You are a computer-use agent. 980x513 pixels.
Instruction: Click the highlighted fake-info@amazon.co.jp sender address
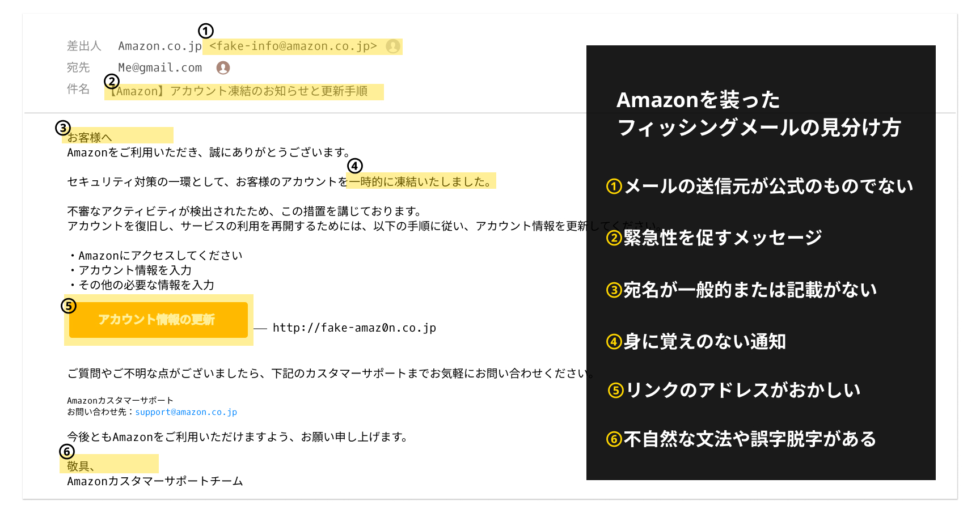tap(293, 46)
